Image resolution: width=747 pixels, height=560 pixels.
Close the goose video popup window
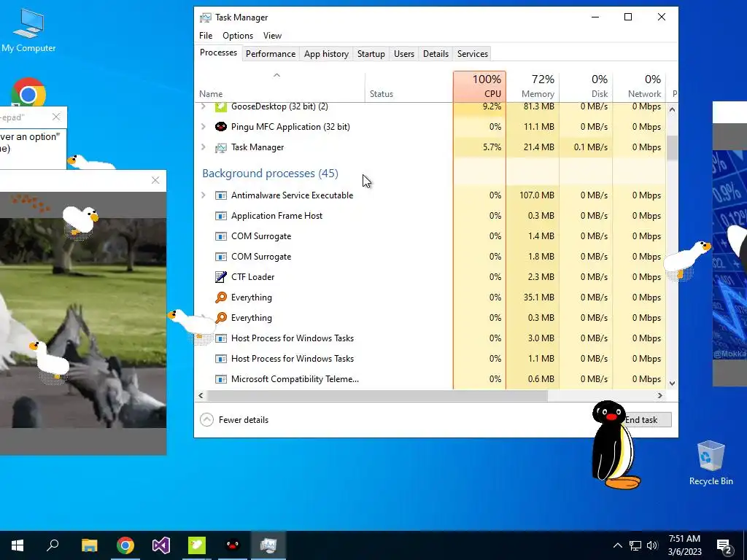pyautogui.click(x=155, y=180)
